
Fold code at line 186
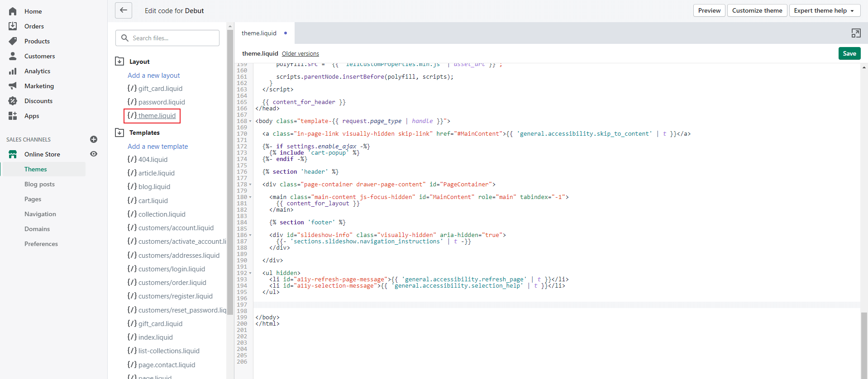(250, 235)
